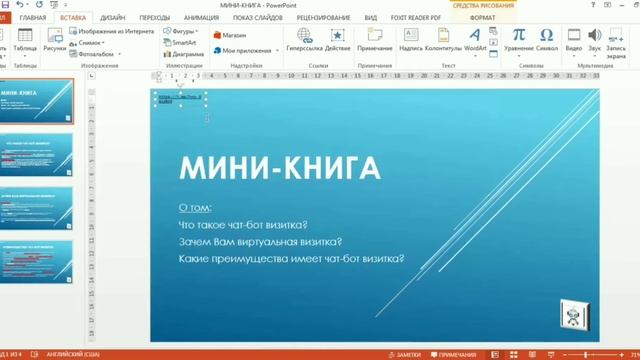640x360 pixels.
Task: Click the Redo/Repeat arrow icon
Action: click(39, 5)
